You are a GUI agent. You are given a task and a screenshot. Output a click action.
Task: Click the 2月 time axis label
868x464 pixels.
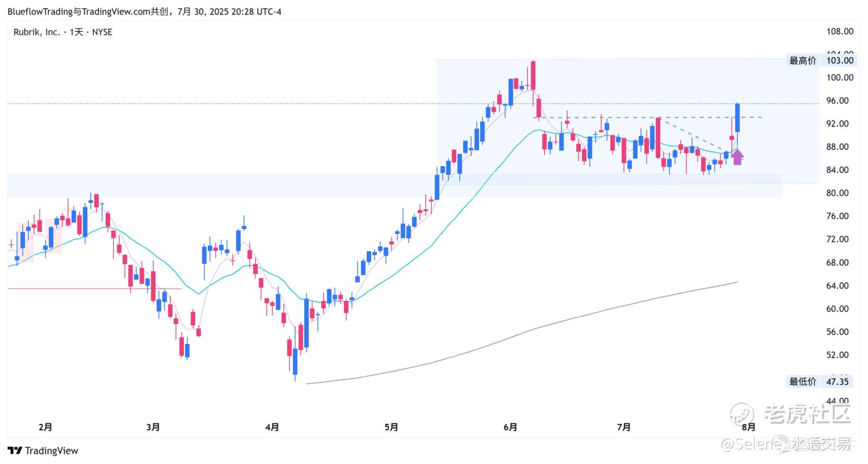click(x=46, y=427)
